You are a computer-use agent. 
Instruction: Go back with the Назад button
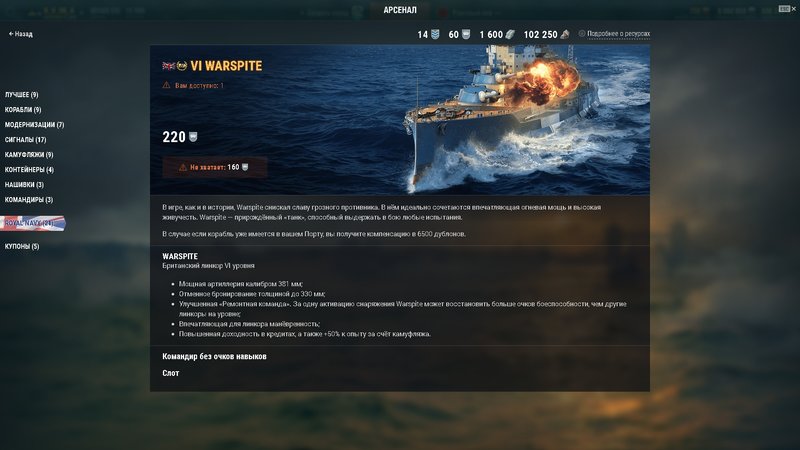[20, 34]
